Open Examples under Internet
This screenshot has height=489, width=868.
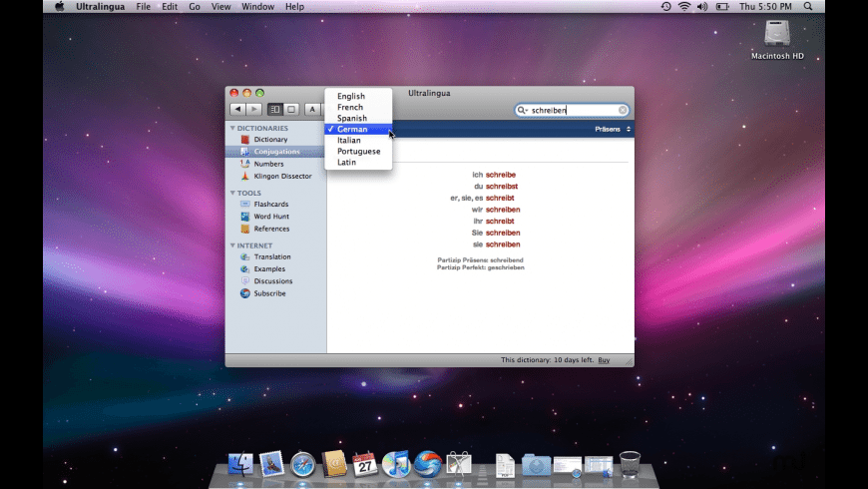click(269, 269)
